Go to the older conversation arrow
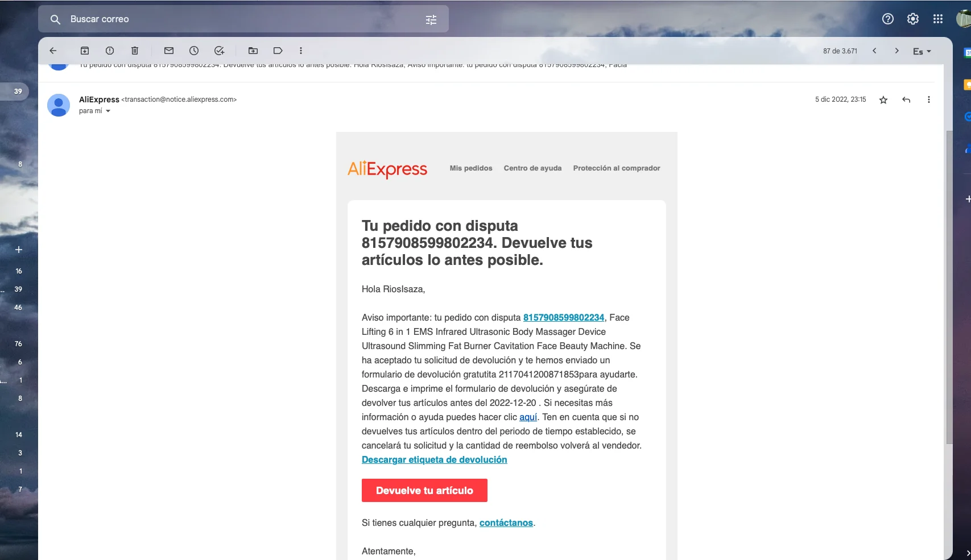This screenshot has height=560, width=971. click(897, 51)
